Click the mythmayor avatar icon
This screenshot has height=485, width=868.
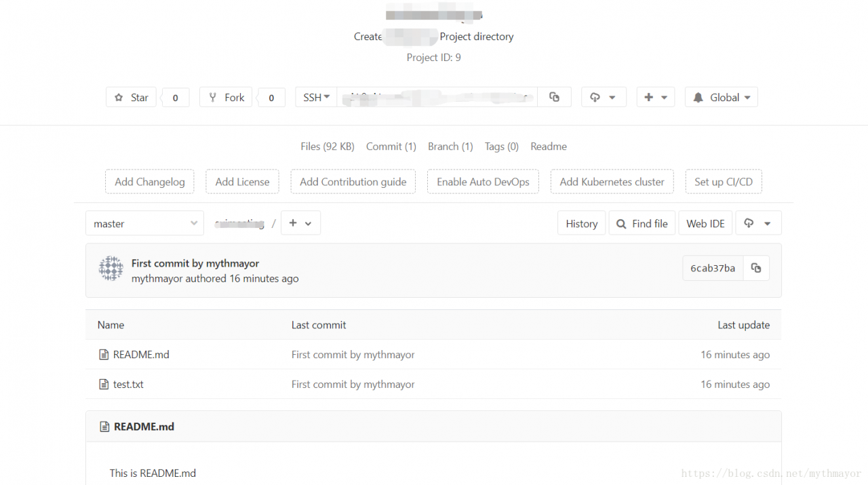coord(111,269)
